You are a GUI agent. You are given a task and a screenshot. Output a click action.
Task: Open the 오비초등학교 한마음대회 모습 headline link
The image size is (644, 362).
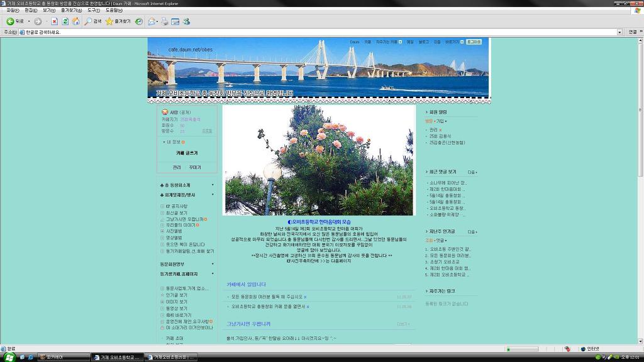319,222
